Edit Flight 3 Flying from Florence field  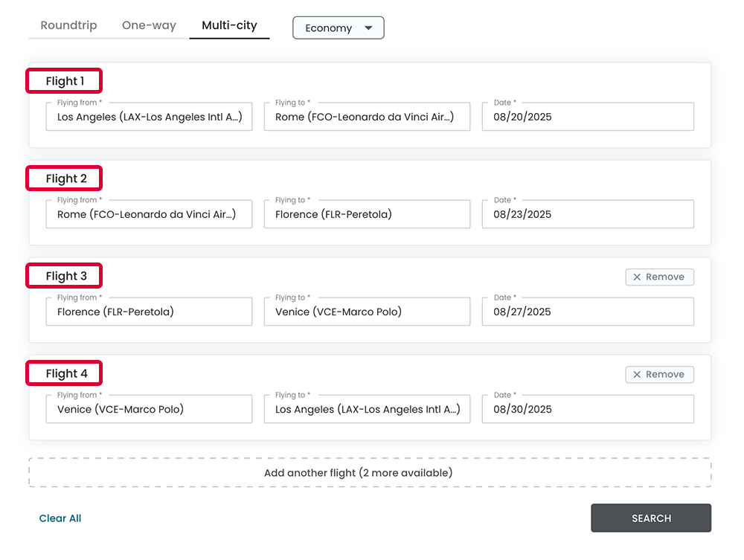pos(149,312)
